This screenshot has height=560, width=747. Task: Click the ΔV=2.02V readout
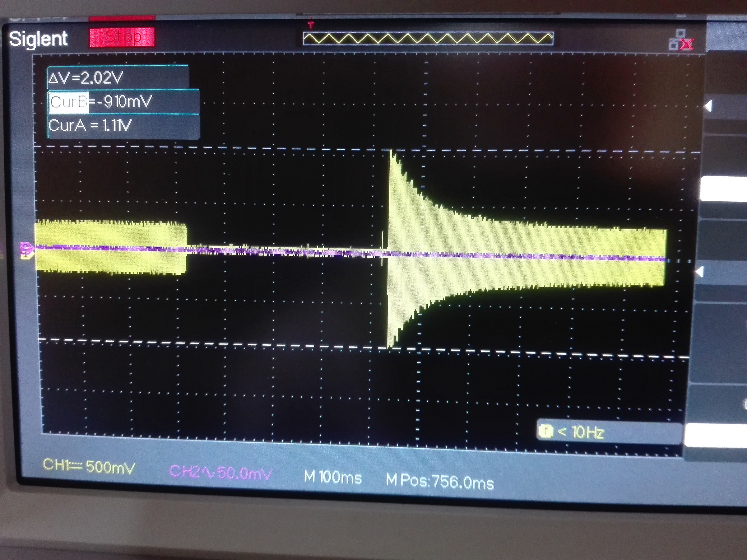click(85, 78)
